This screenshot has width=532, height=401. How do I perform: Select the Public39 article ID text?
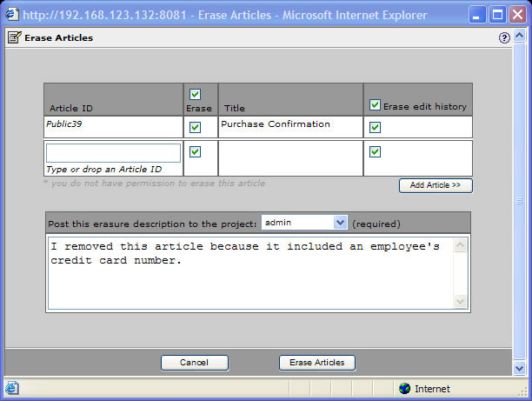coord(64,124)
